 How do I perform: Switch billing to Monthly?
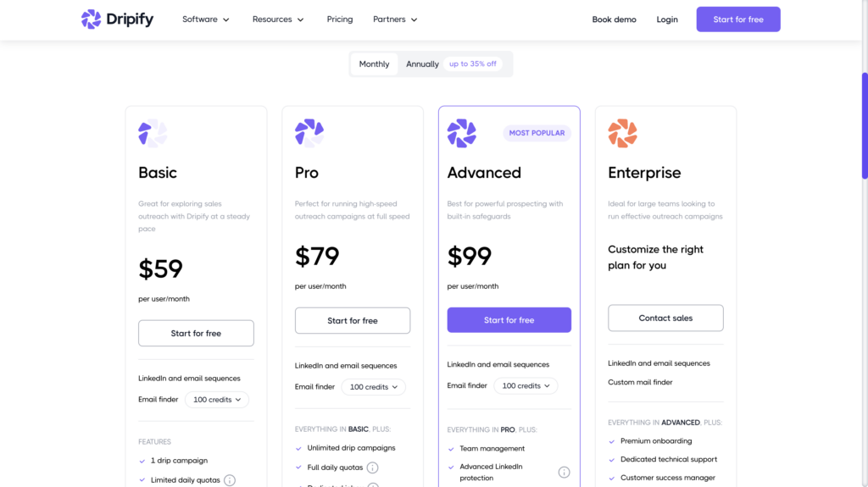coord(374,64)
